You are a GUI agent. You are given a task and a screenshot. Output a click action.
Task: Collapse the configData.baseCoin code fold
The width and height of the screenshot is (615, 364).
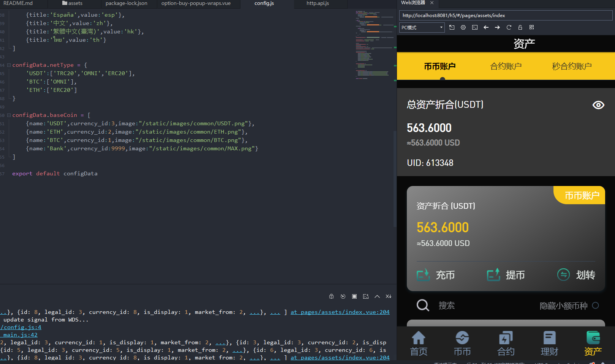9,115
